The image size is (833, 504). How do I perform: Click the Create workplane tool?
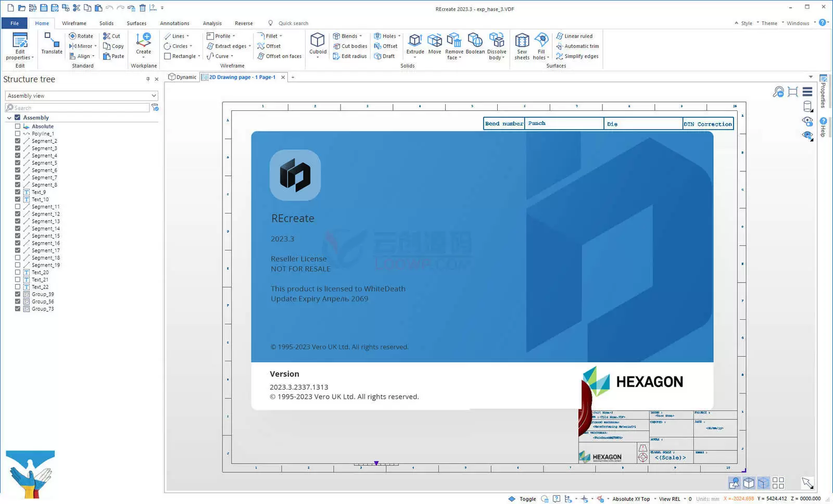[143, 45]
